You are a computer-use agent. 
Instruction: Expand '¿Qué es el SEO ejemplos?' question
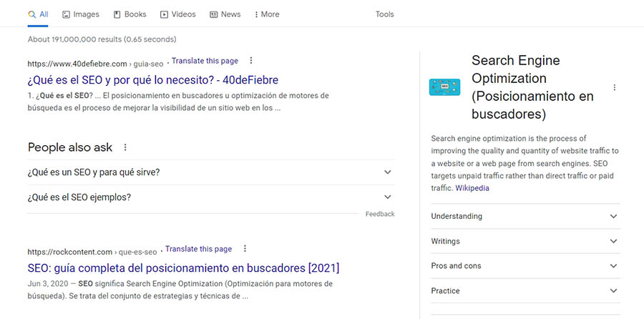point(210,197)
